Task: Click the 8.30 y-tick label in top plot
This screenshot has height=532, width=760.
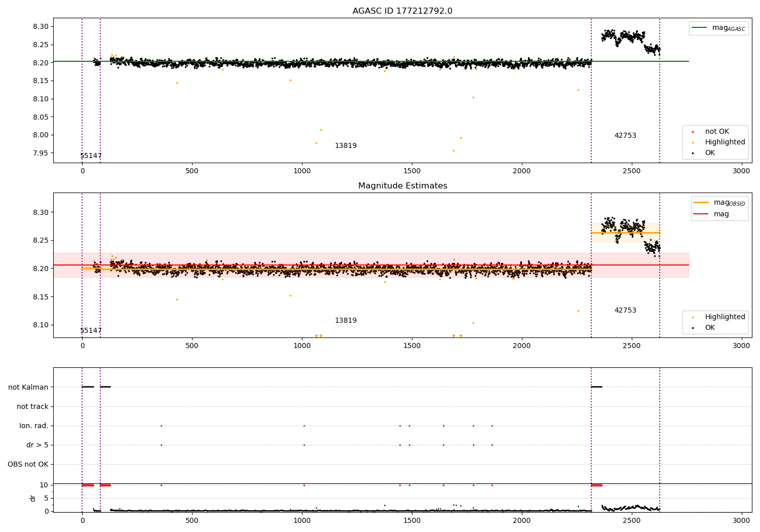Action: (x=41, y=27)
